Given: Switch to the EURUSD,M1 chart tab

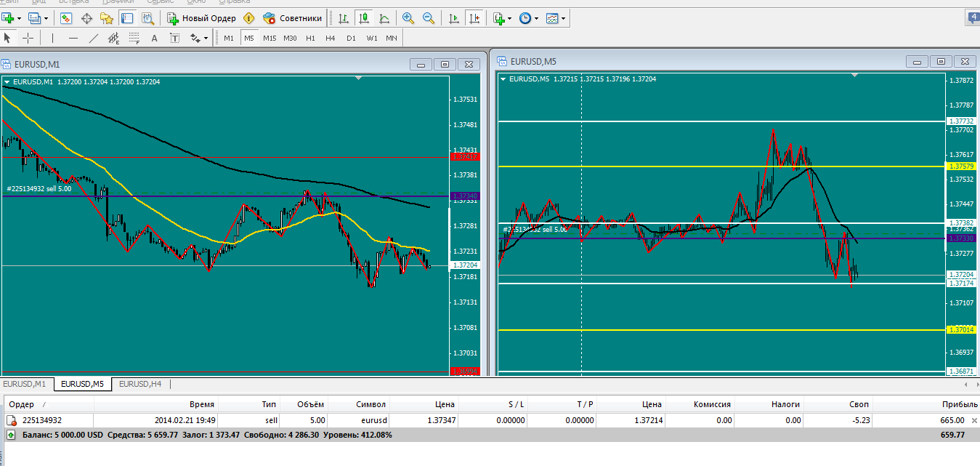Looking at the screenshot, I should tap(25, 384).
